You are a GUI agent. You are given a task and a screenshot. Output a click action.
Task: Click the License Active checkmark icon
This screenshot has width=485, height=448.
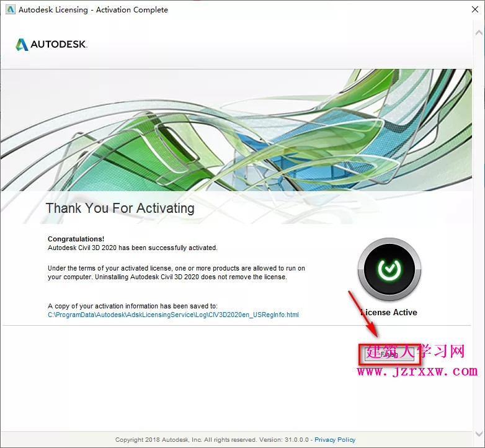(x=389, y=269)
